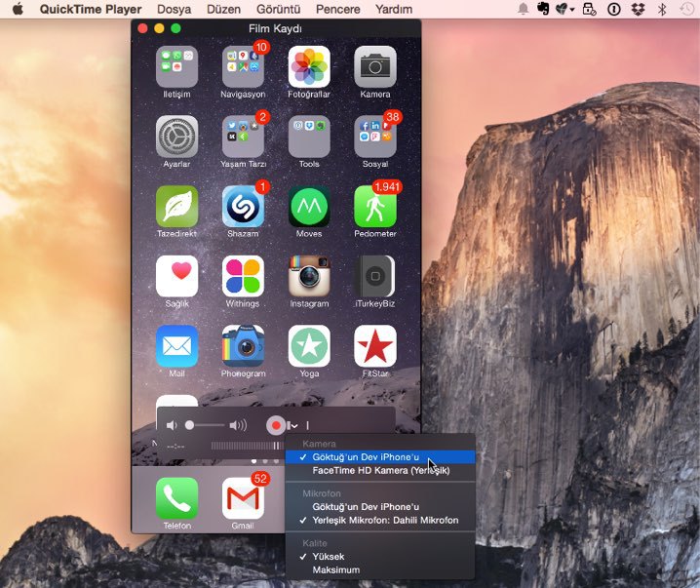Open the Pencere menu
700x588 pixels.
pyautogui.click(x=338, y=9)
